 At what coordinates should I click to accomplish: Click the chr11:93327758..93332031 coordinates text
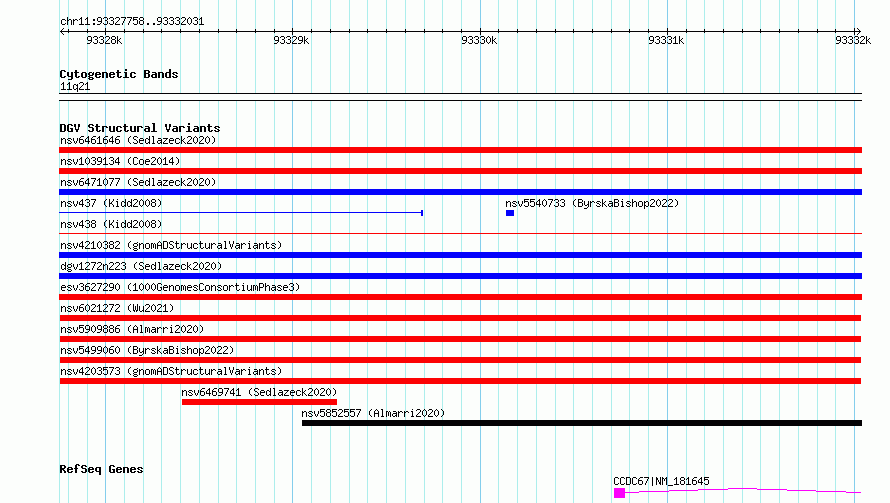tap(132, 21)
